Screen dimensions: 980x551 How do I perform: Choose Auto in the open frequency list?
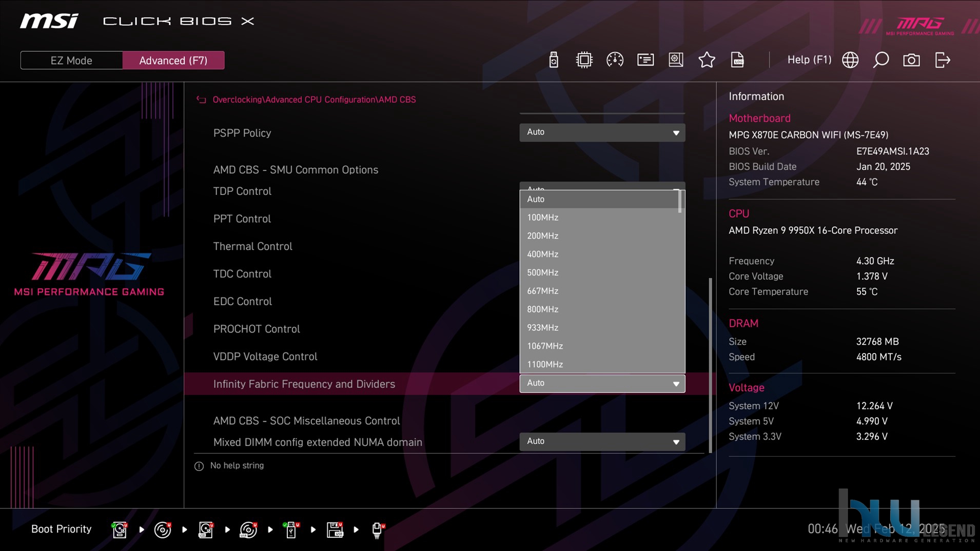tap(599, 199)
